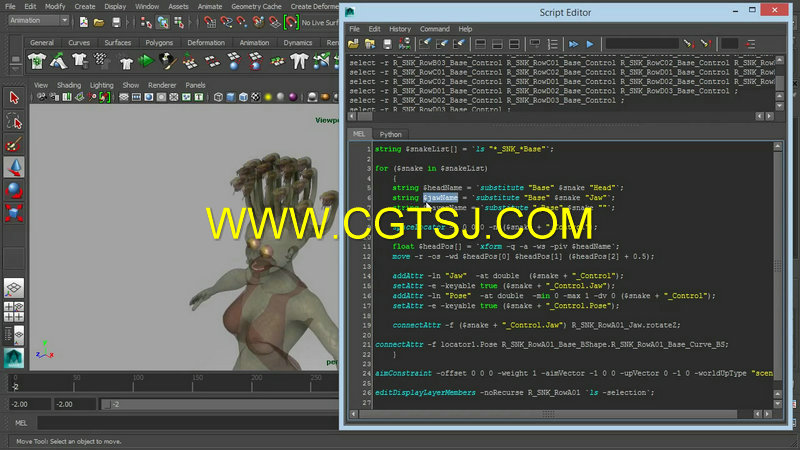Toggle Snap to Curves magnet
Image resolution: width=800 pixels, height=450 pixels.
pyautogui.click(x=226, y=22)
